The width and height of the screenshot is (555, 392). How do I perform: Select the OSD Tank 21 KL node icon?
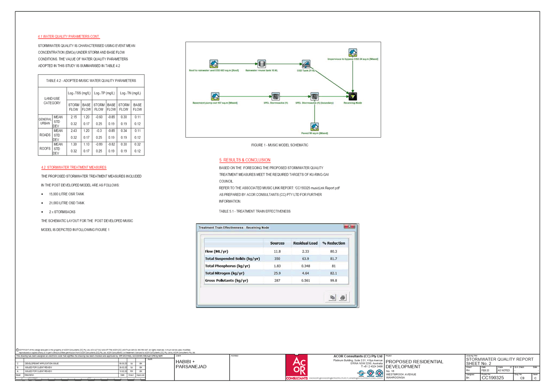click(x=306, y=64)
